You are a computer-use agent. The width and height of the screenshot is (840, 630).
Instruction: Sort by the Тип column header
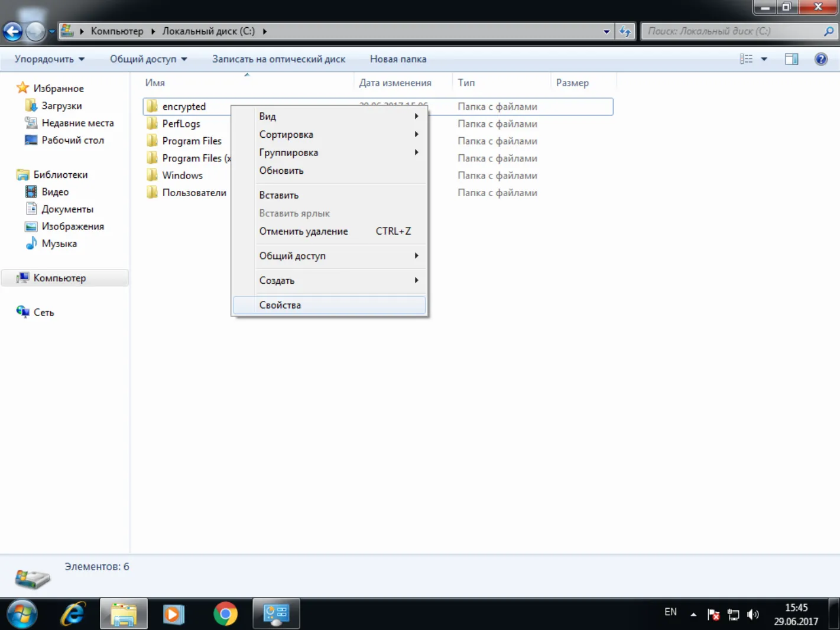(501, 83)
